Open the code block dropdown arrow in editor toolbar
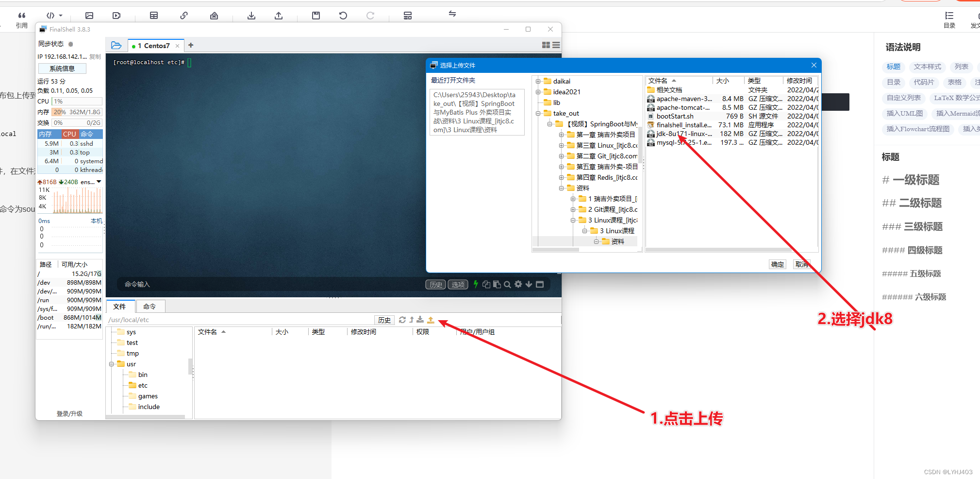 click(61, 16)
